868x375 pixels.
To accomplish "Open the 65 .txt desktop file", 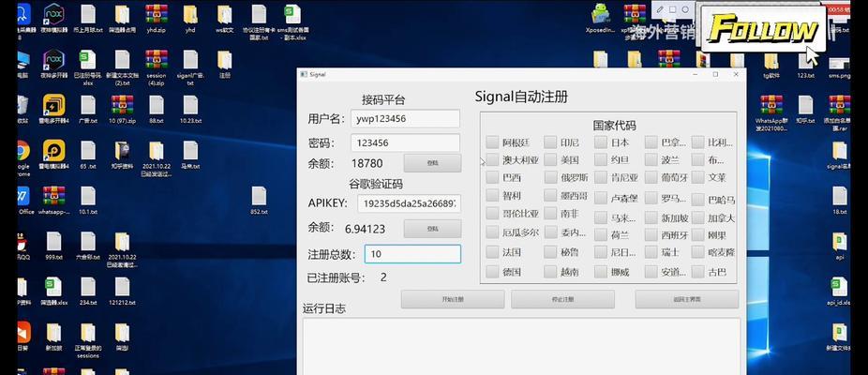I will click(x=88, y=155).
